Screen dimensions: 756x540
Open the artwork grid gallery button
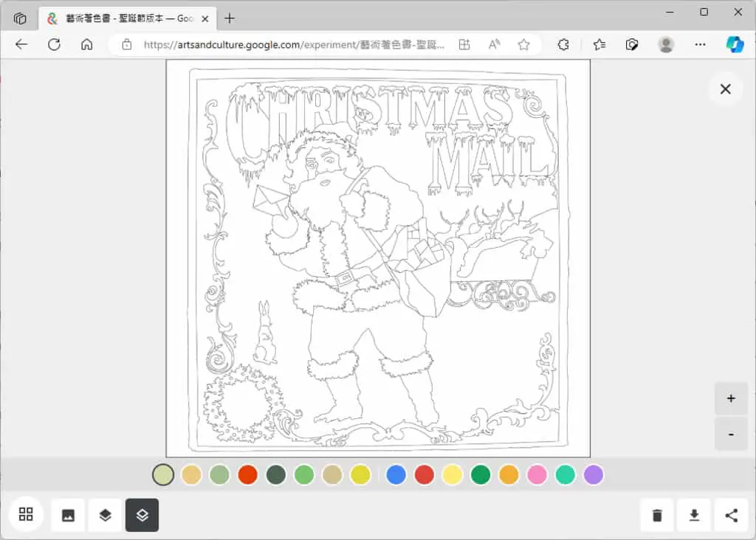tap(26, 514)
